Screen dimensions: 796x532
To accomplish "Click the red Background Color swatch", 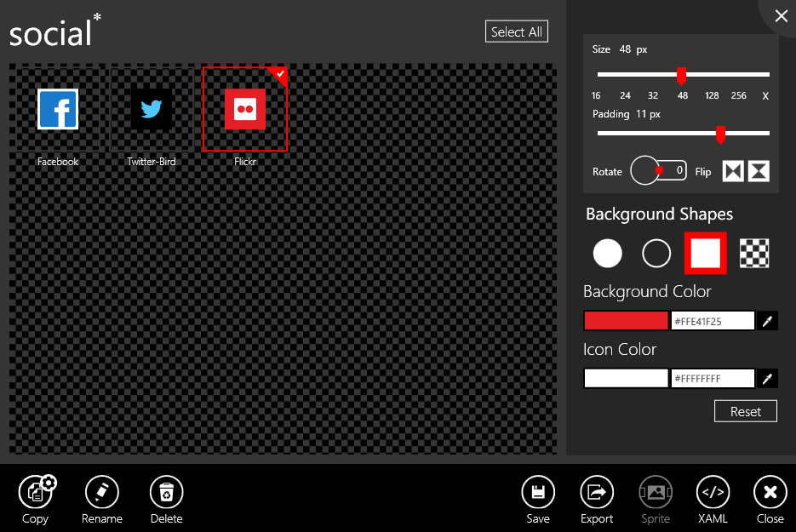I will tap(626, 321).
